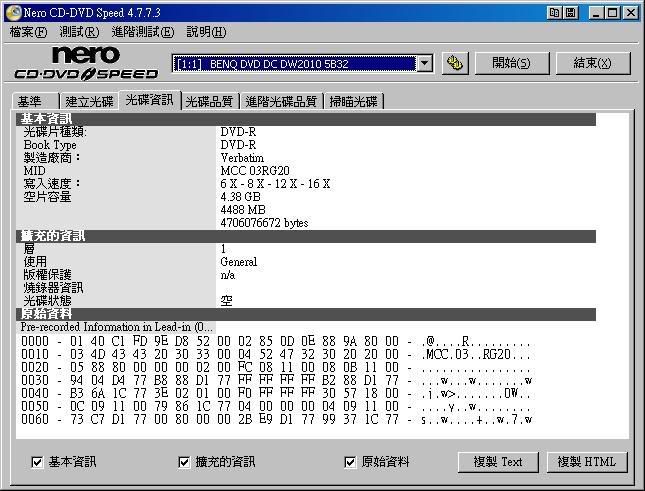Switch to the 掃瞄光碟 tab
The width and height of the screenshot is (645, 491).
(354, 101)
